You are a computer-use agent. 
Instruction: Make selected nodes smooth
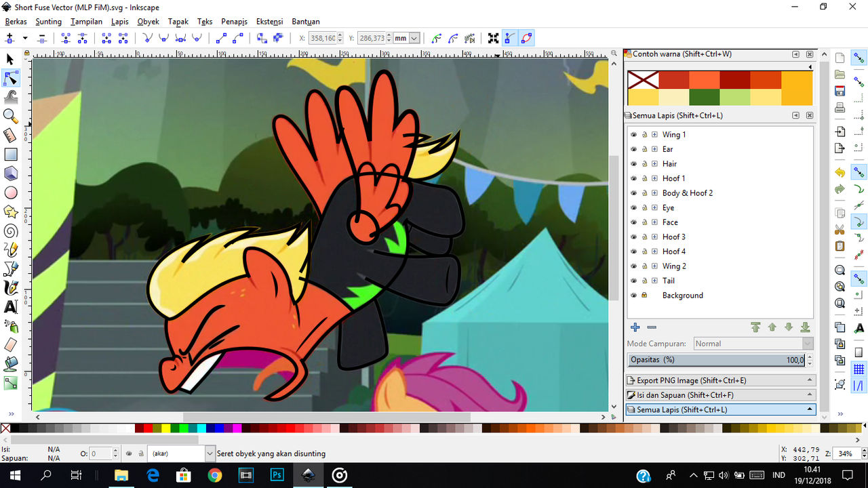(x=163, y=39)
